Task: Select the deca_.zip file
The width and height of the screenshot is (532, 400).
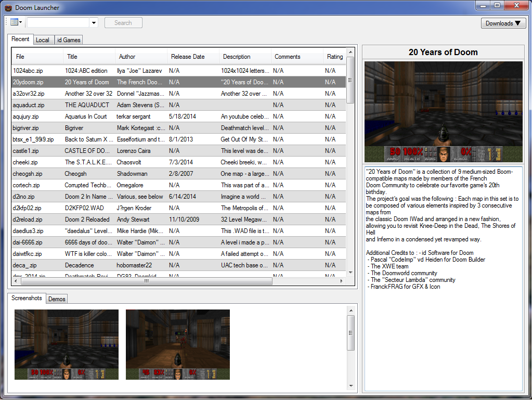Action: click(25, 265)
